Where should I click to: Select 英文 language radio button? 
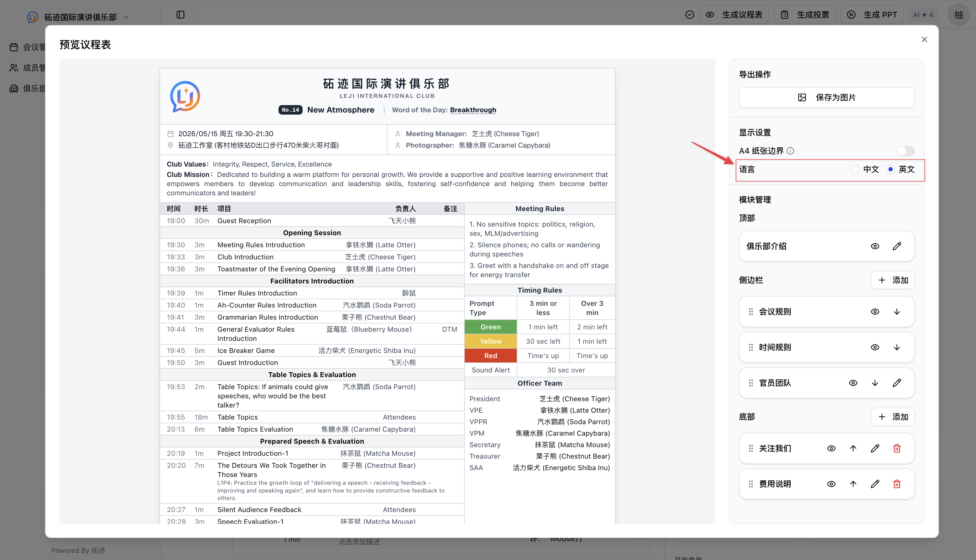[890, 169]
